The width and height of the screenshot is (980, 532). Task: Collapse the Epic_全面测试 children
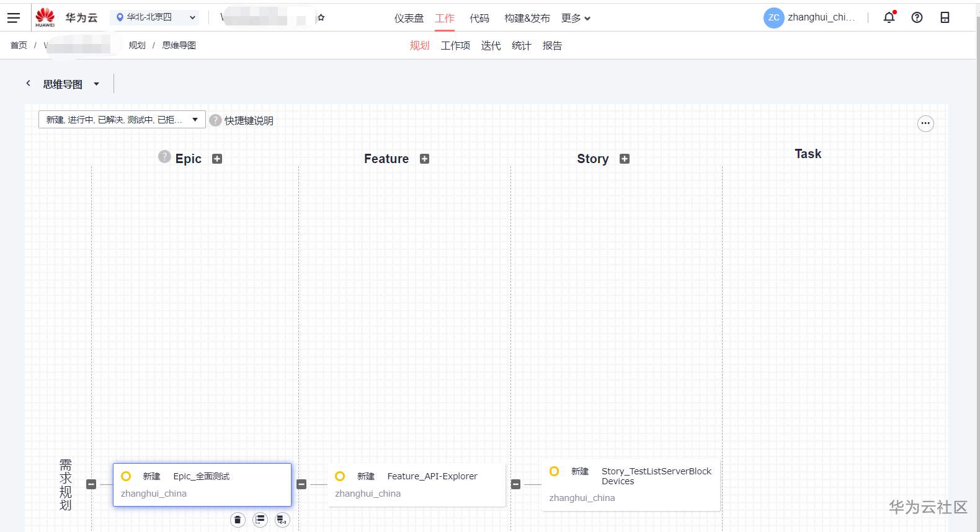pyautogui.click(x=301, y=484)
